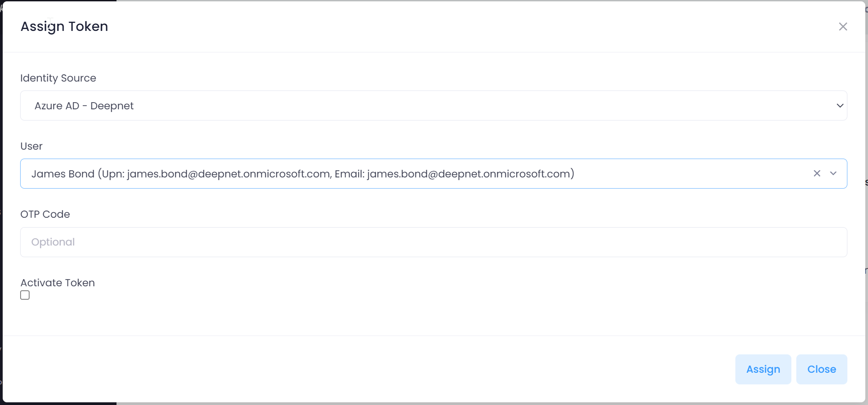
Task: Click the OTP Code label
Action: point(45,214)
